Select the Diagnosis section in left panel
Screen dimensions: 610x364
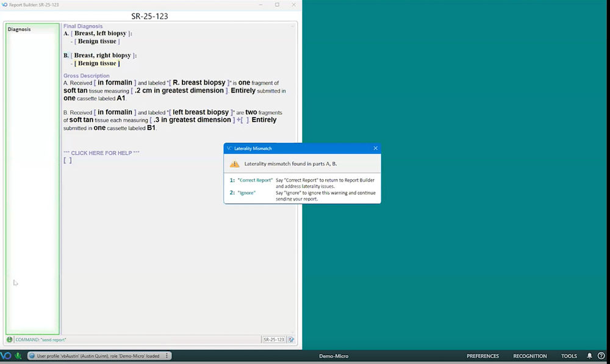pos(19,29)
